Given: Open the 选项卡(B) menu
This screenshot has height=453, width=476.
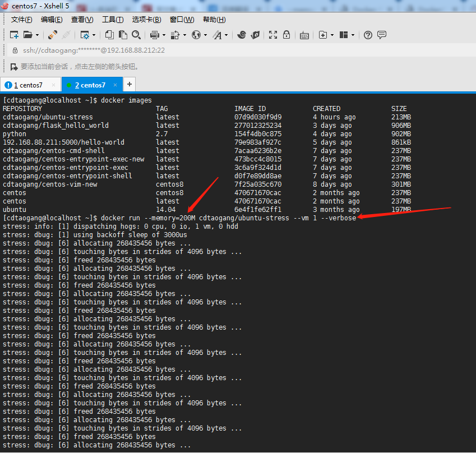Looking at the screenshot, I should tap(147, 20).
